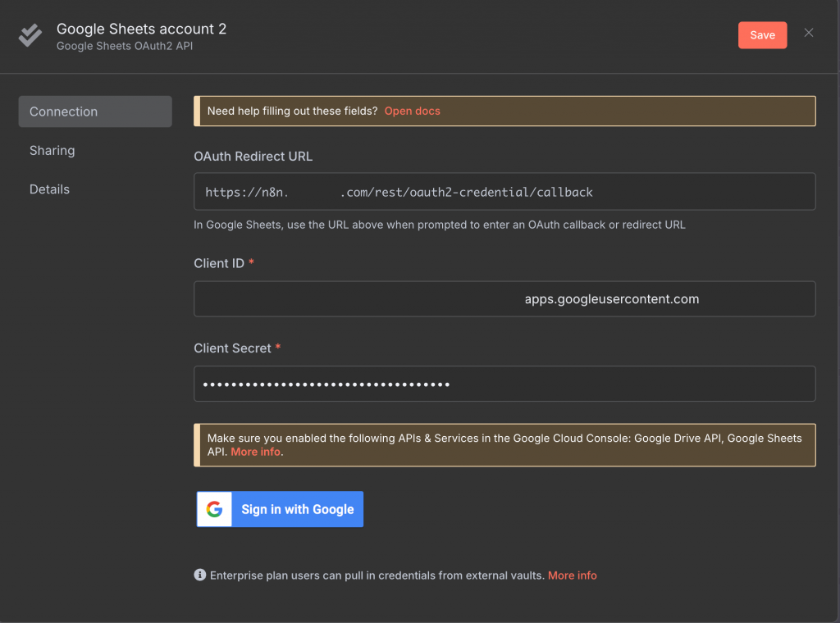840x623 pixels.
Task: Click the Google G logo icon
Action: coord(215,509)
